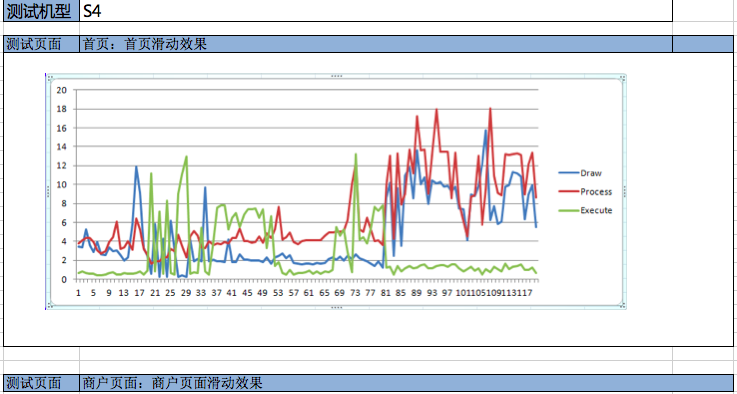
Task: Click the Process legend entry
Action: pos(585,192)
